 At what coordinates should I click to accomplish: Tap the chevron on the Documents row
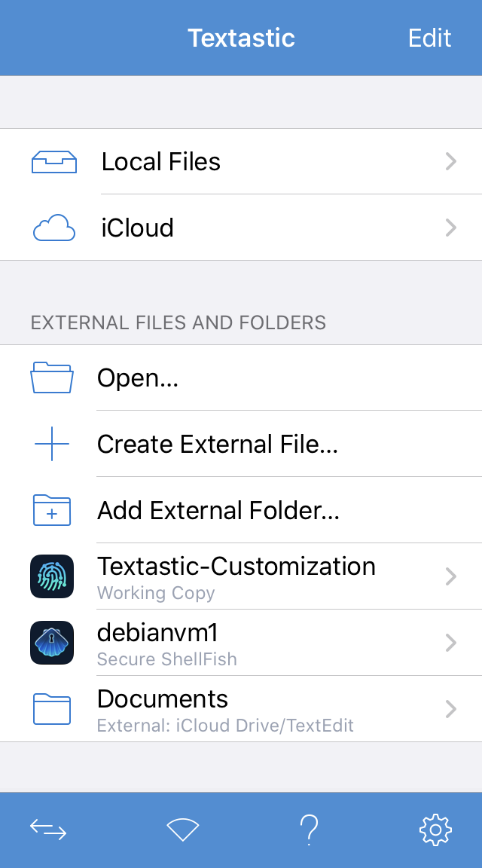coord(452,708)
